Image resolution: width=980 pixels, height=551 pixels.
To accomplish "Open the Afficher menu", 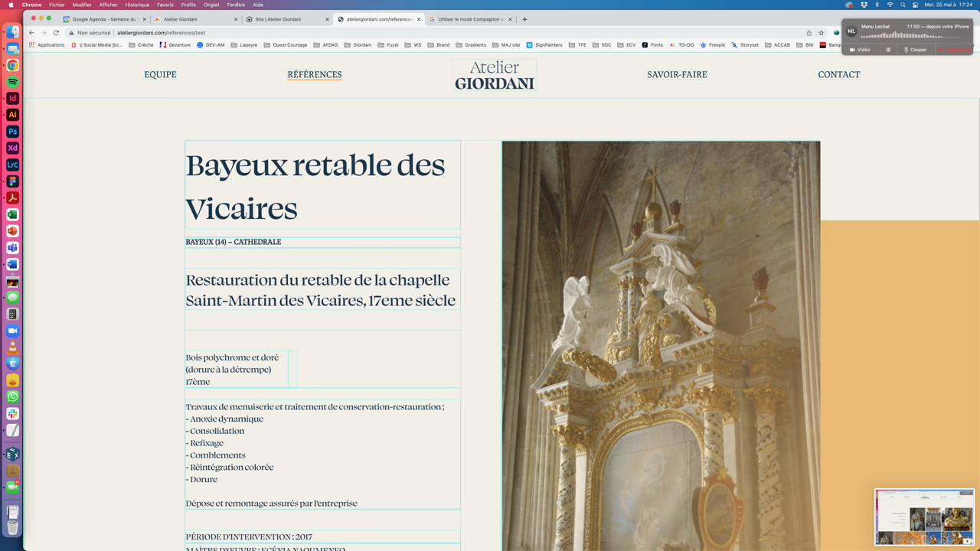I will [109, 5].
